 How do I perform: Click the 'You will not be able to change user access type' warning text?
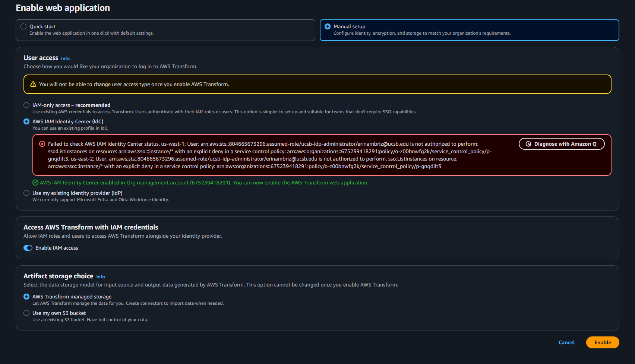134,84
